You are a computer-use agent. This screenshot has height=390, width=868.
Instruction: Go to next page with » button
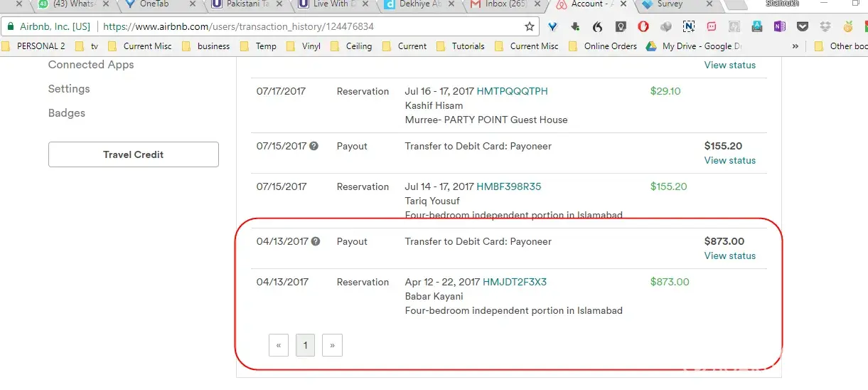click(332, 346)
